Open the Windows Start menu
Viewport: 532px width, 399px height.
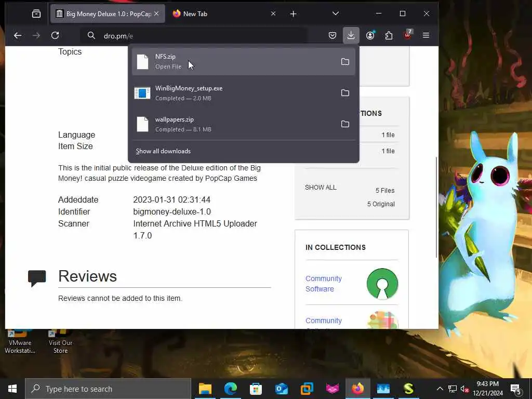[12, 389]
